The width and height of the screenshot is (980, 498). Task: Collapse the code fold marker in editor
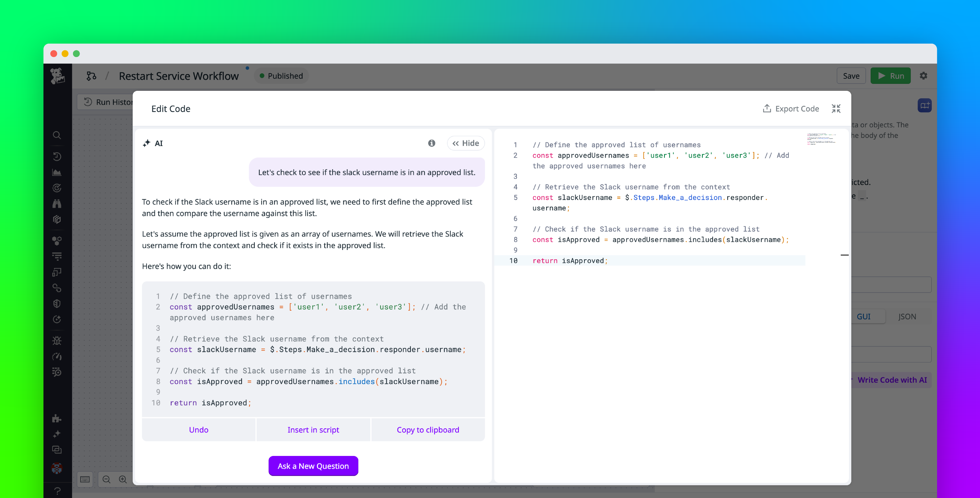coord(845,255)
